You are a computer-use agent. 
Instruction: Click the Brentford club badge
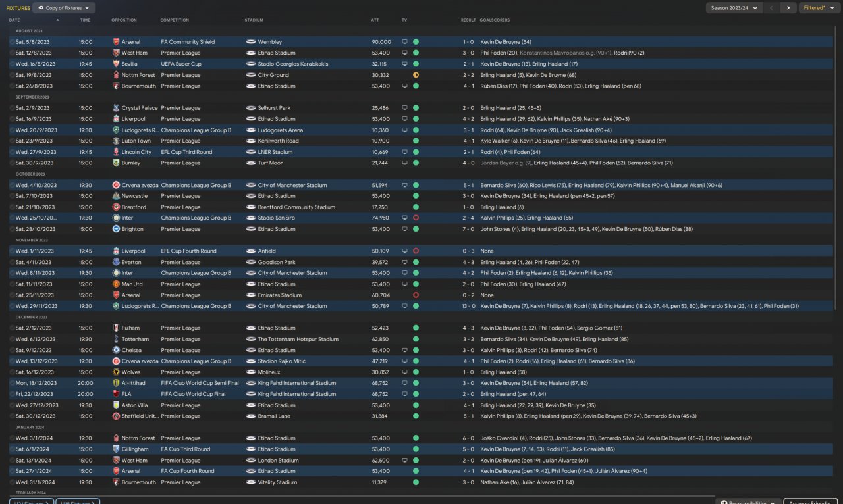click(x=117, y=207)
